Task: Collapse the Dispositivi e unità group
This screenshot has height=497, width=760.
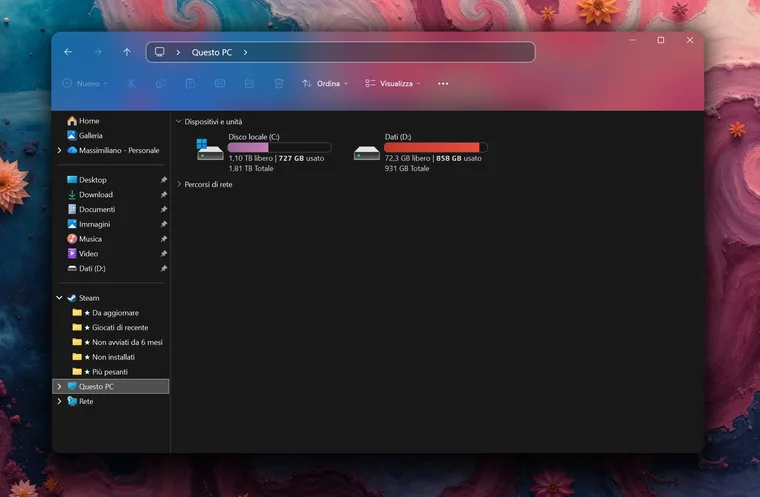Action: [x=179, y=121]
